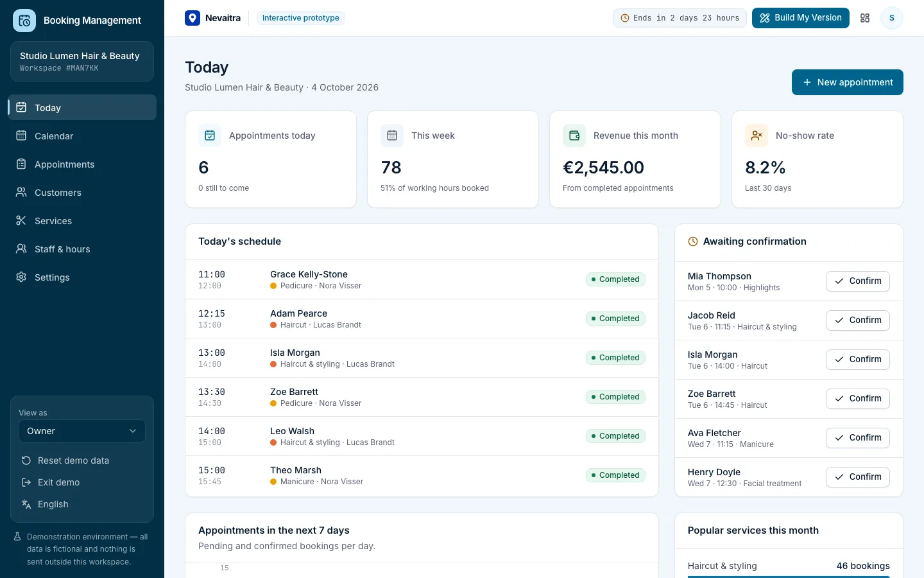Screen dimensions: 924x578
Task: Click the 78 this week value
Action: 391,168
